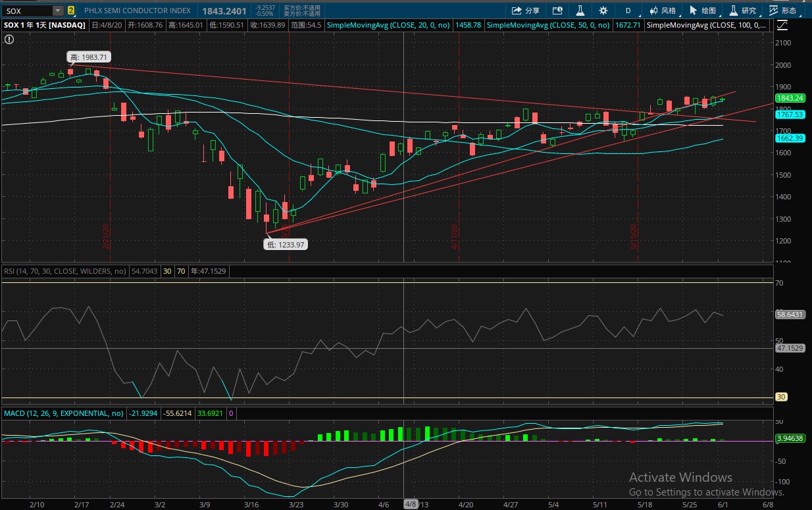This screenshot has width=812, height=510.
Task: Click the yellow 2 symbol link badge
Action: point(71,11)
